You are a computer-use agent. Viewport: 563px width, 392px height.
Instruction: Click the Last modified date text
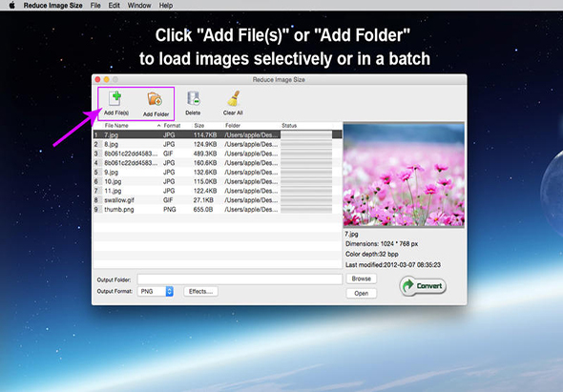click(x=393, y=265)
